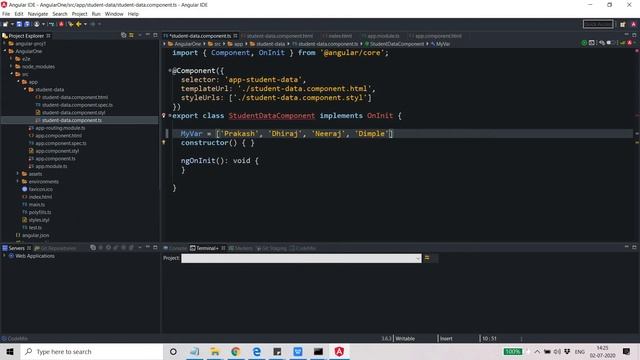Click the Windows Start button
The height and width of the screenshot is (360, 640).
tap(10, 351)
